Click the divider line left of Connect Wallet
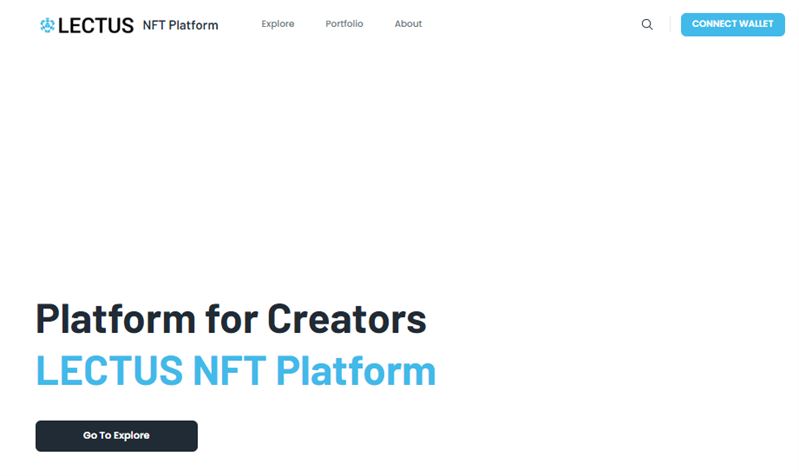799x476 pixels. [670, 24]
